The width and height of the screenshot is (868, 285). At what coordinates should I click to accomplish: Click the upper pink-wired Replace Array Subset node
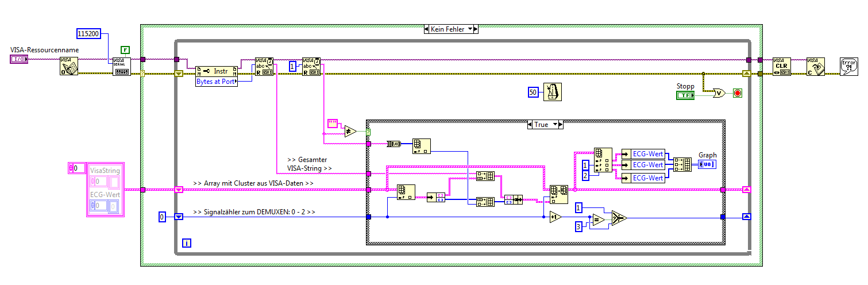(485, 176)
